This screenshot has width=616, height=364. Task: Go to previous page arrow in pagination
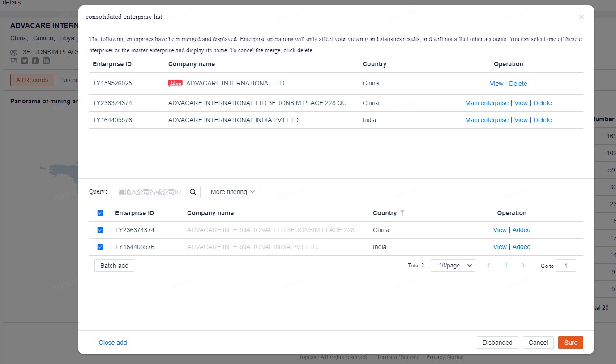click(x=488, y=266)
